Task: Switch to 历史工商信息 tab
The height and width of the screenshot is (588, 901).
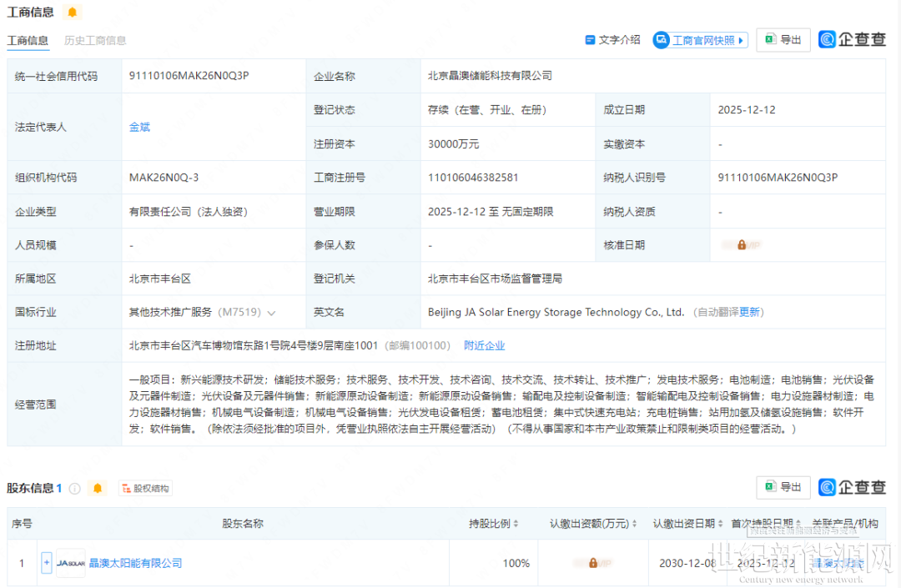Action: pos(95,41)
